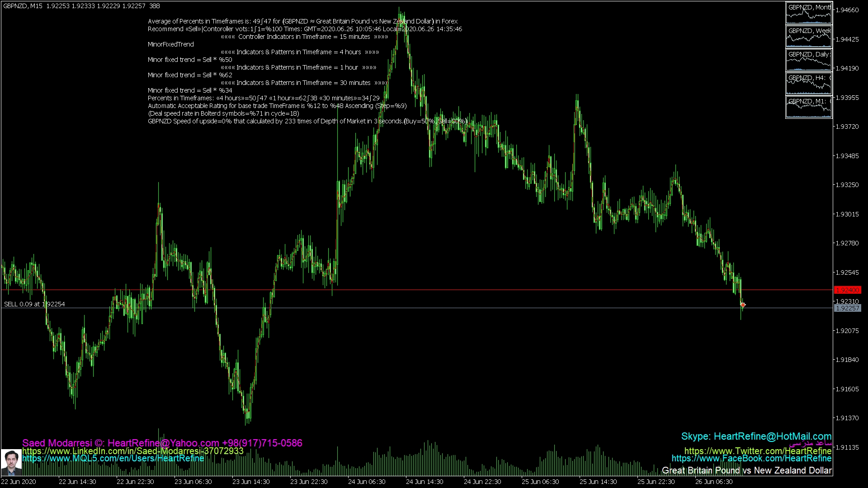
Task: Open the FaceBook HeartRefine link
Action: click(752, 458)
